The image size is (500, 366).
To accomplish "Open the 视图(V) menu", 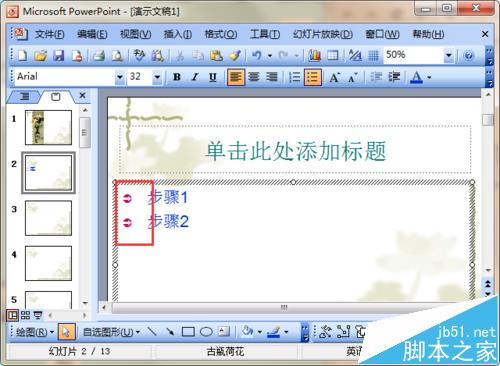I will pyautogui.click(x=135, y=34).
